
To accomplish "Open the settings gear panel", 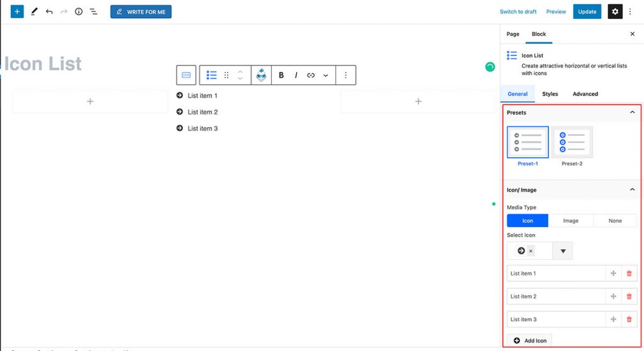I will pyautogui.click(x=615, y=11).
